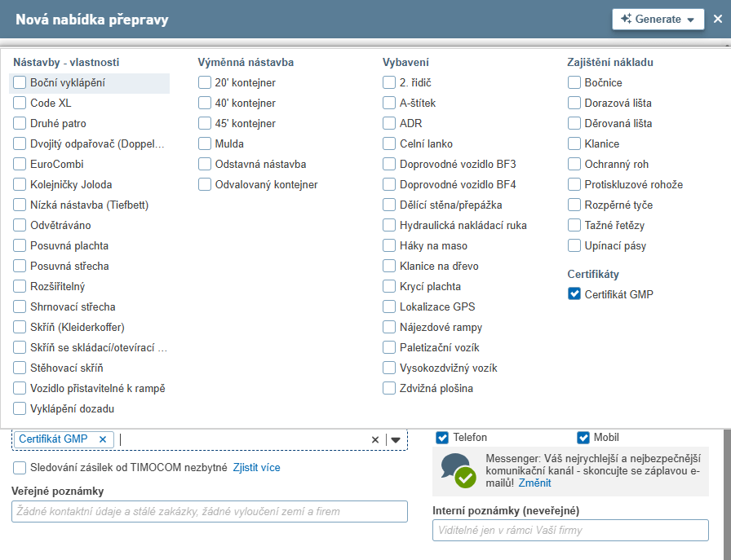Clear all selections with the X icon
731x560 pixels.
[375, 440]
